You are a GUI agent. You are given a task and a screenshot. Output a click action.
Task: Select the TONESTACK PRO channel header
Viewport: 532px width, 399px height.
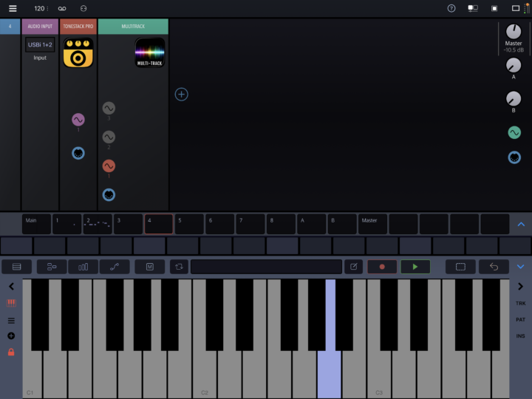[78, 27]
